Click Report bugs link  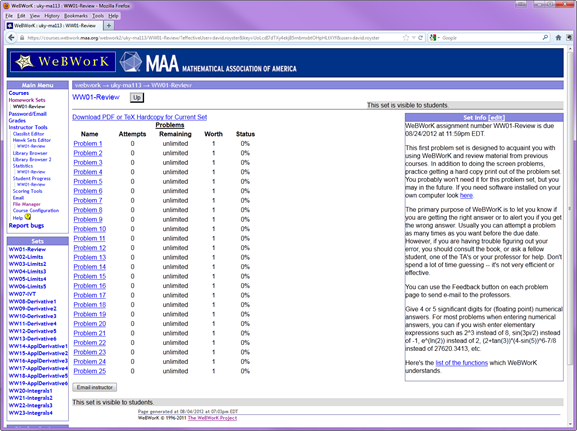point(26,226)
